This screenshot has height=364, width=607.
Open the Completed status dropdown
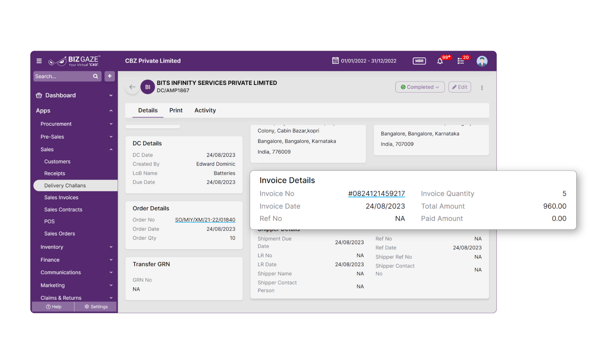(420, 87)
